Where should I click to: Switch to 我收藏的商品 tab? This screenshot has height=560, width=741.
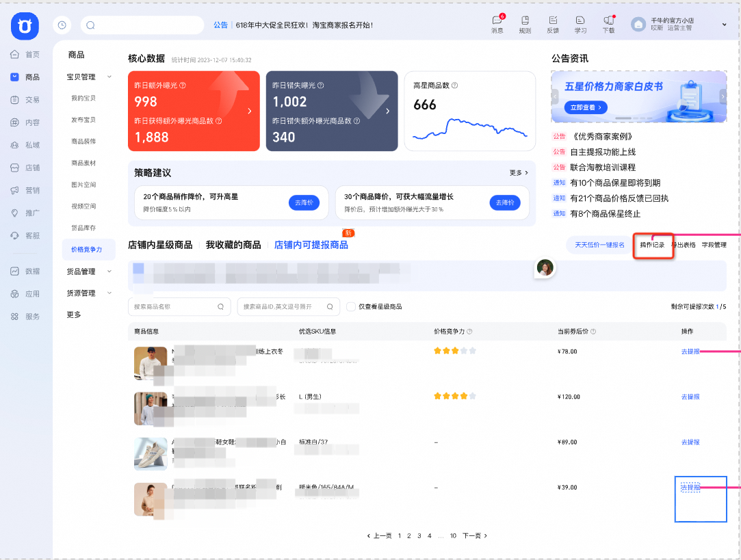point(233,245)
